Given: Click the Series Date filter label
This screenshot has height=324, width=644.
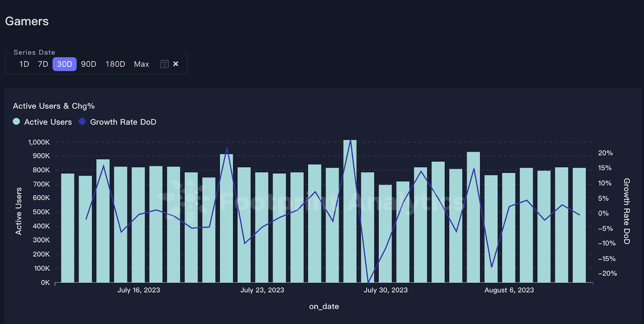Looking at the screenshot, I should 34,52.
